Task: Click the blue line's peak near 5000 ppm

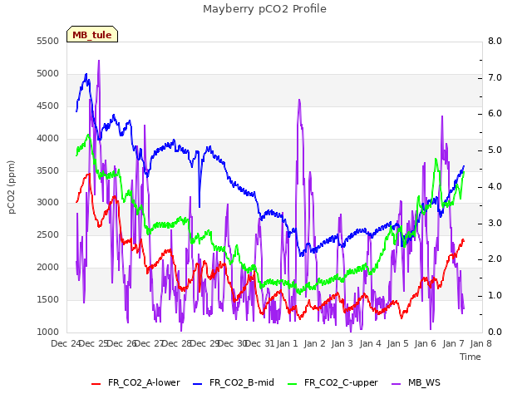Action: (x=86, y=74)
